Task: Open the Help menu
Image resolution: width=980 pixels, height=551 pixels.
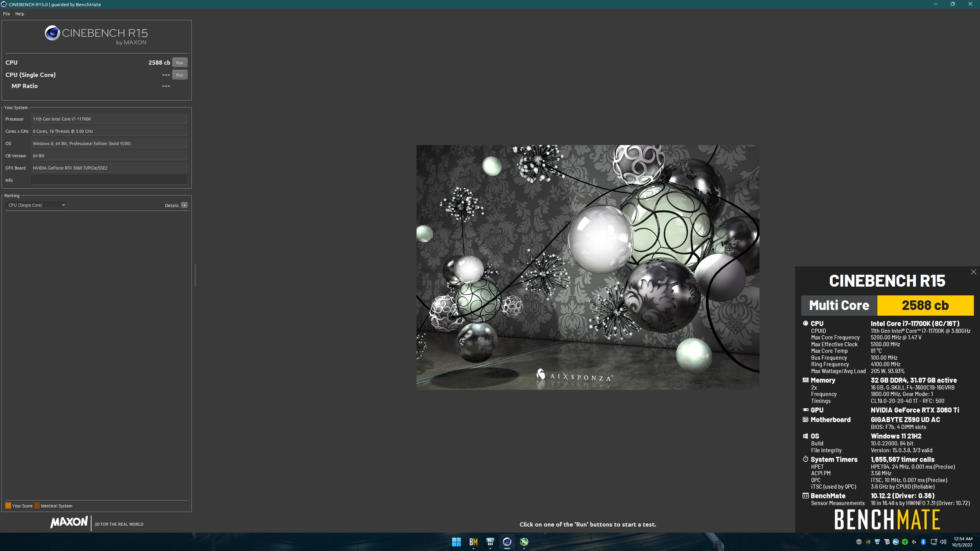Action: [20, 14]
